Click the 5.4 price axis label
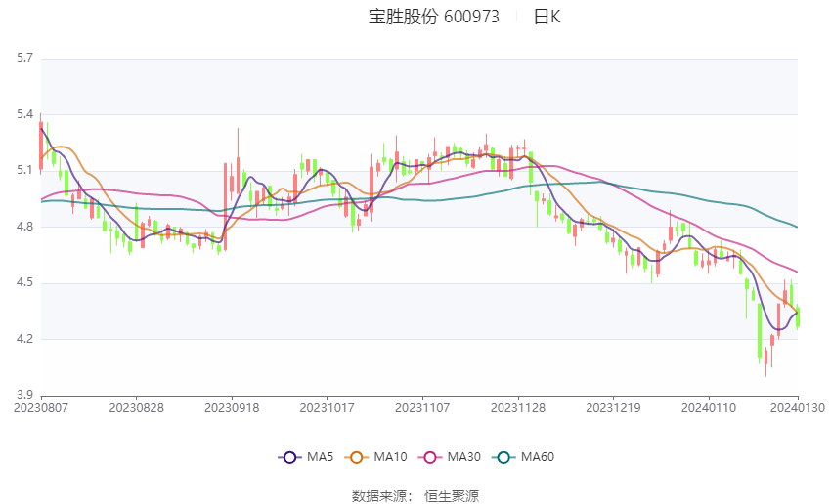This screenshot has height=504, width=831. pyautogui.click(x=24, y=114)
